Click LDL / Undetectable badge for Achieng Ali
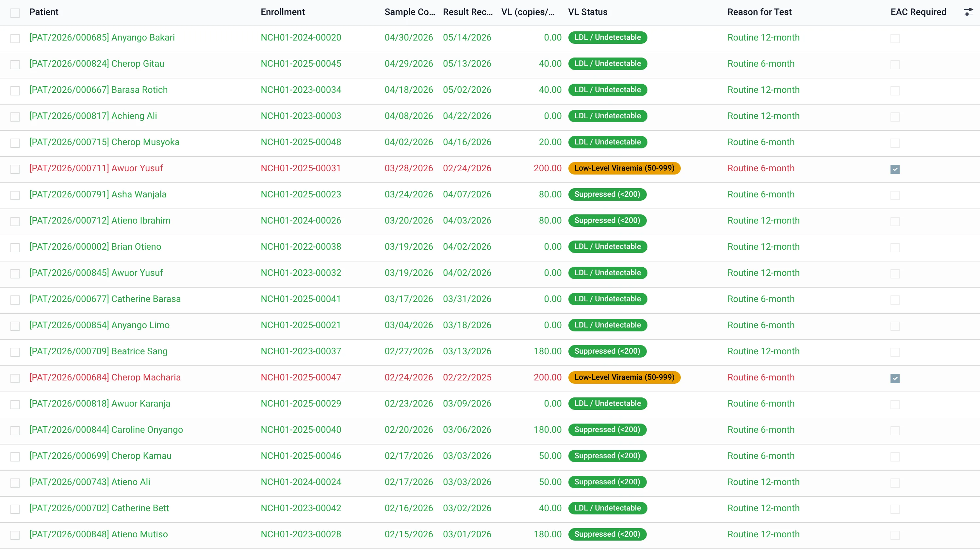This screenshot has width=980, height=553. point(608,116)
